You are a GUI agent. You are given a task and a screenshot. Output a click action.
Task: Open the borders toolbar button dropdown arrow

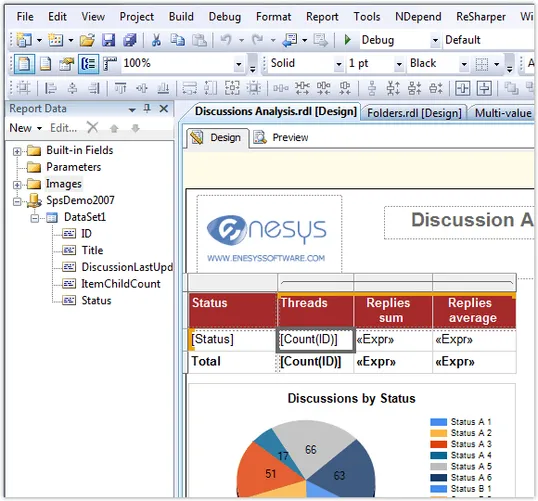pos(496,64)
